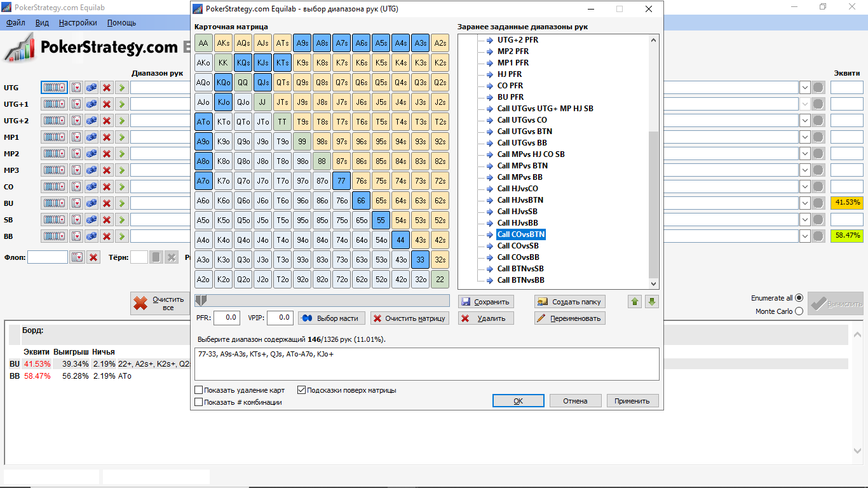This screenshot has width=868, height=488.
Task: Select the Monte Carlo radio button
Action: click(x=799, y=311)
